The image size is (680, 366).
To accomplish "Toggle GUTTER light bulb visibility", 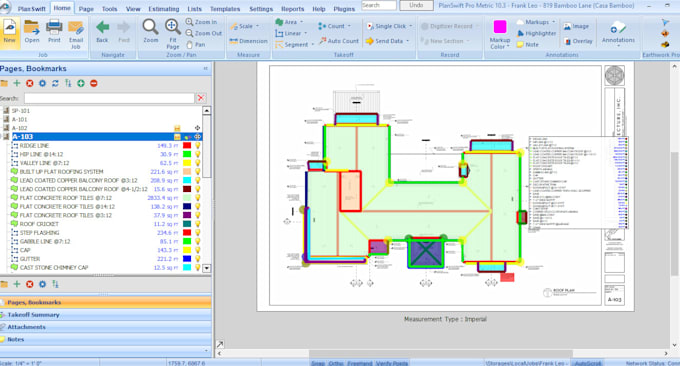I will pyautogui.click(x=198, y=259).
